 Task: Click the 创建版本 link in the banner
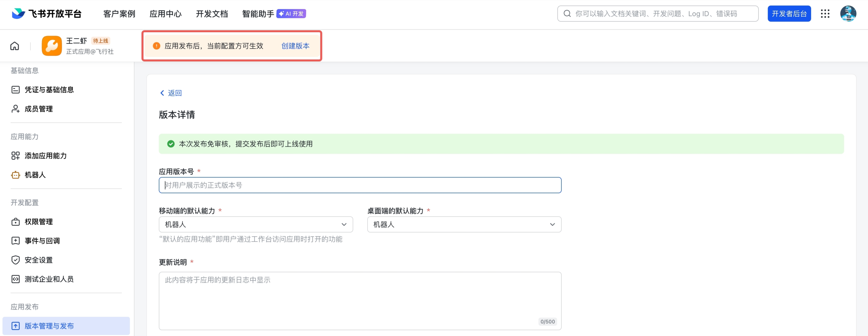[x=295, y=46]
